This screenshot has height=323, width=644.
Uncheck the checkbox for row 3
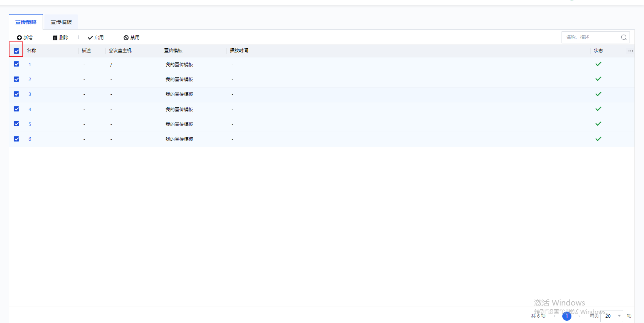[x=16, y=94]
